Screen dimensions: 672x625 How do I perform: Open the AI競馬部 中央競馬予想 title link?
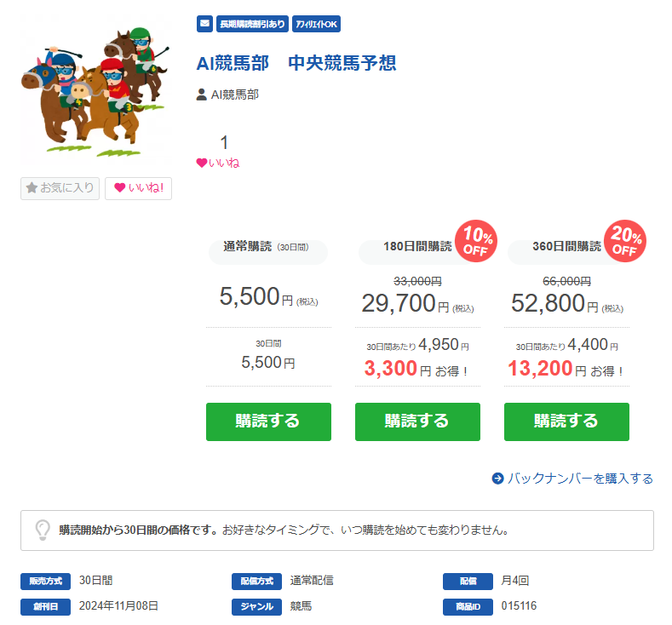click(296, 63)
